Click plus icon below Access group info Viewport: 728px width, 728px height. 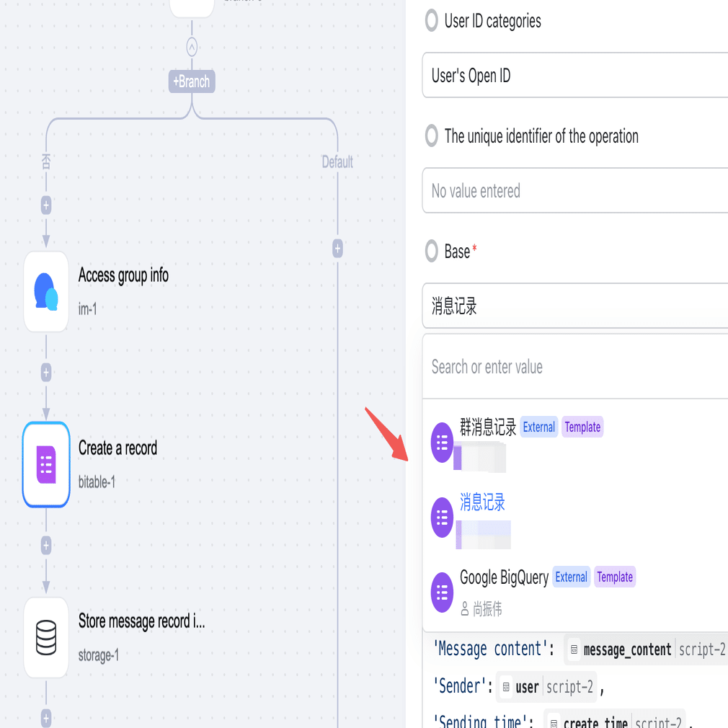tap(46, 372)
